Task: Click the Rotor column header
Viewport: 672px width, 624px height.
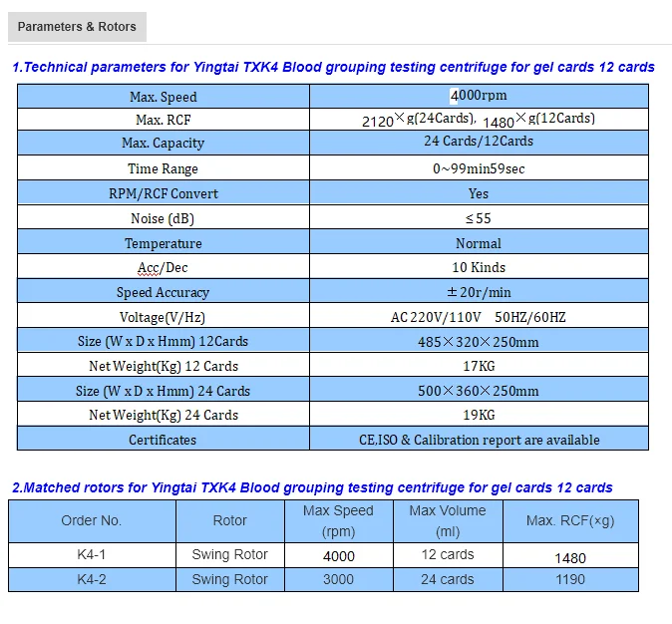Action: click(230, 521)
